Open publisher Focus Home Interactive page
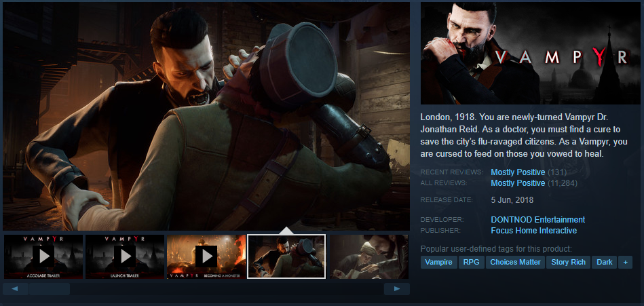The image size is (644, 306). (533, 231)
